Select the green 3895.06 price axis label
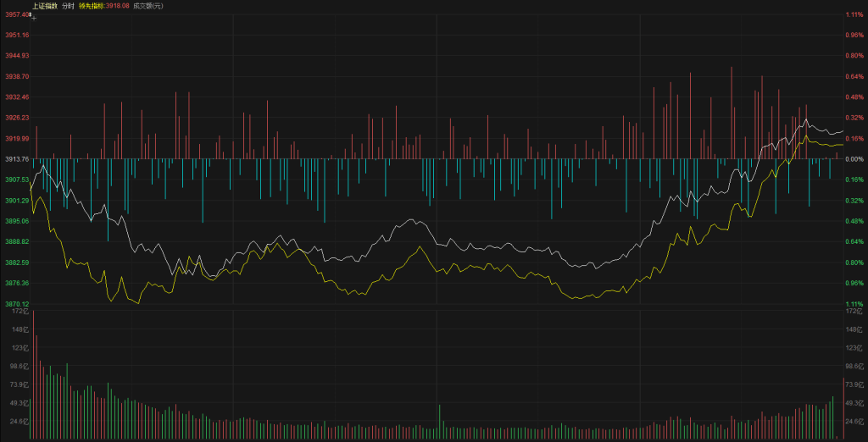Viewport: 868px width, 442px height. click(17, 221)
